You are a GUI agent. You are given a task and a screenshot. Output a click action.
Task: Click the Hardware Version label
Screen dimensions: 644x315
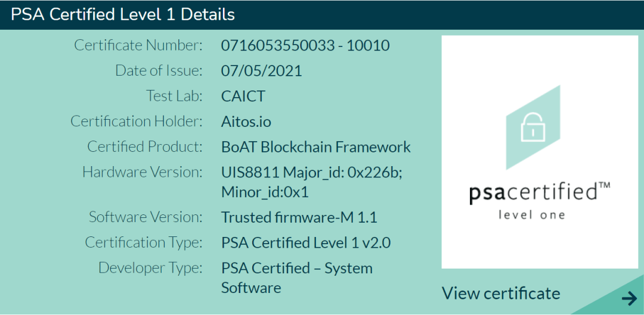click(143, 173)
